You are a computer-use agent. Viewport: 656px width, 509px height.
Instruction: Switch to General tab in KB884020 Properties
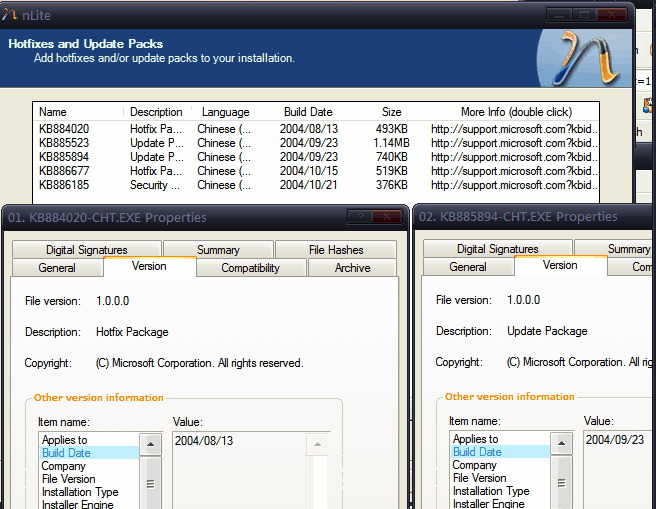pyautogui.click(x=57, y=268)
